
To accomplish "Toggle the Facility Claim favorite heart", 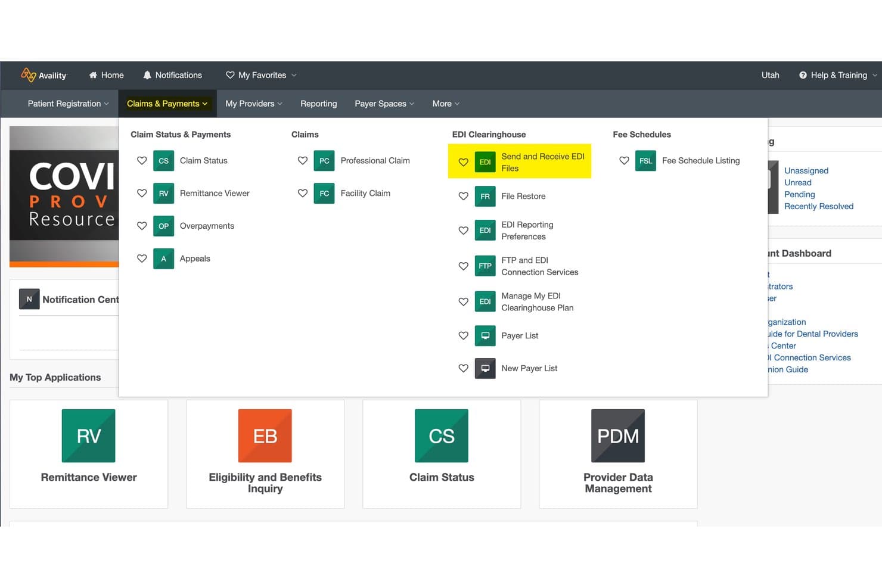I will (x=303, y=194).
